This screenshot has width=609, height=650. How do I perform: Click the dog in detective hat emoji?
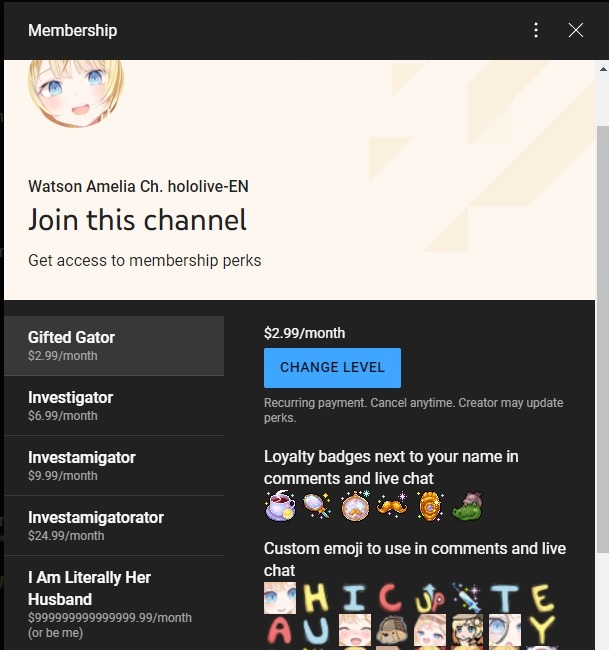392,630
